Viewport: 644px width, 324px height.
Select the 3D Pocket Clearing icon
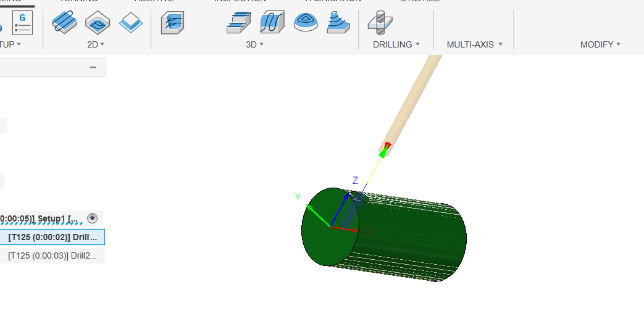(x=238, y=23)
